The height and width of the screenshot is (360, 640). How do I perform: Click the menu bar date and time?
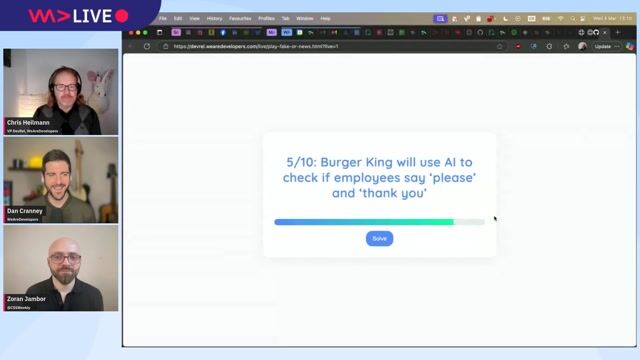pyautogui.click(x=612, y=19)
